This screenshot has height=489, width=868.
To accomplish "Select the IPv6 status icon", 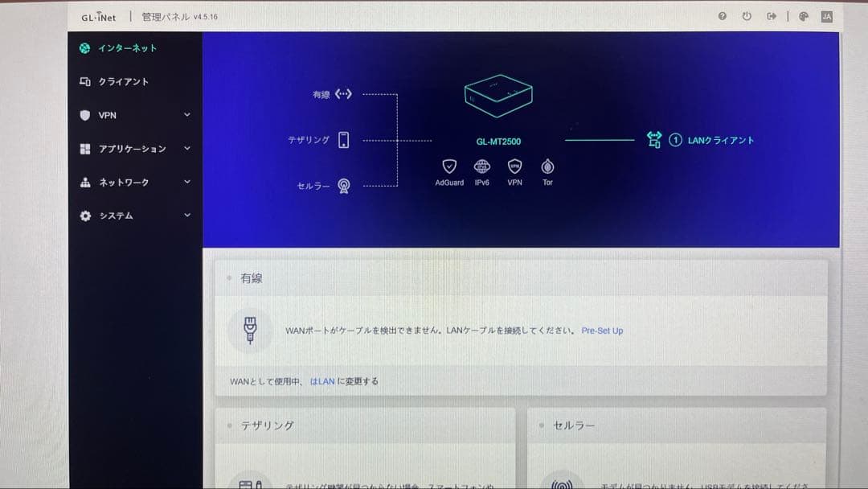I will click(481, 167).
